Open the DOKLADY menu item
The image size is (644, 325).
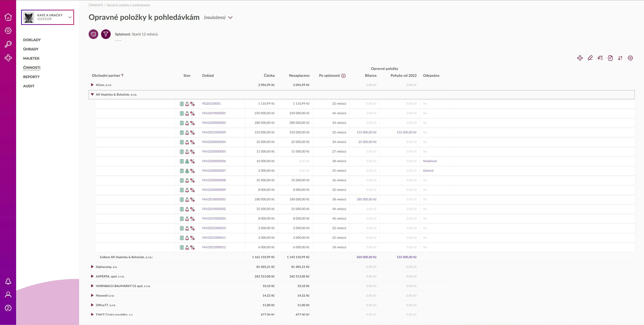[32, 40]
